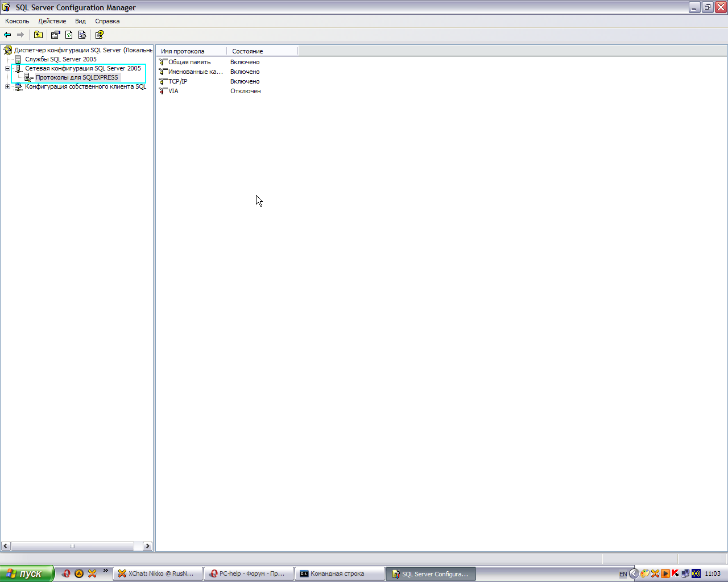Click the TCP/IP protocol icon
728x582 pixels.
[x=163, y=81]
